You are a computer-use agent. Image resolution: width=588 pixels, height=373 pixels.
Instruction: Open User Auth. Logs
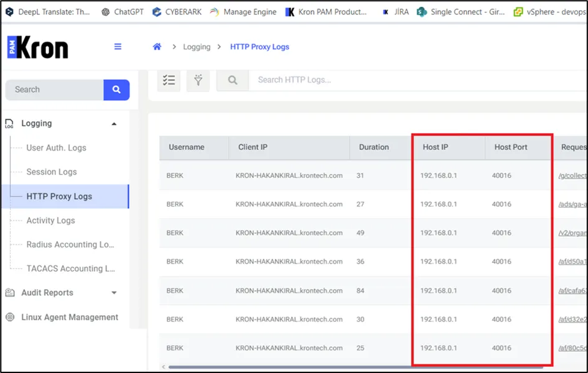56,147
